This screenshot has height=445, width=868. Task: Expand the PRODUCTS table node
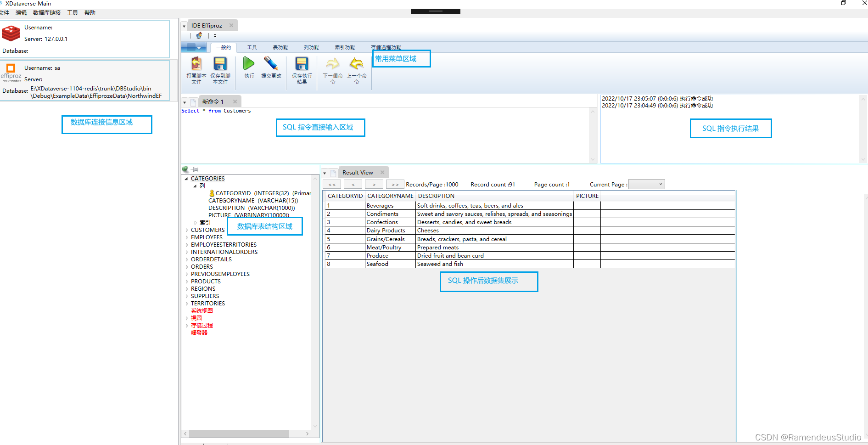(x=186, y=282)
